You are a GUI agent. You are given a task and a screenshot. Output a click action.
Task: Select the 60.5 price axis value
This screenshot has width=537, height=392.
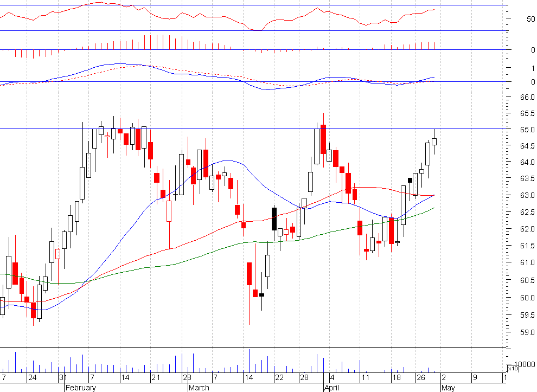[x=527, y=280]
